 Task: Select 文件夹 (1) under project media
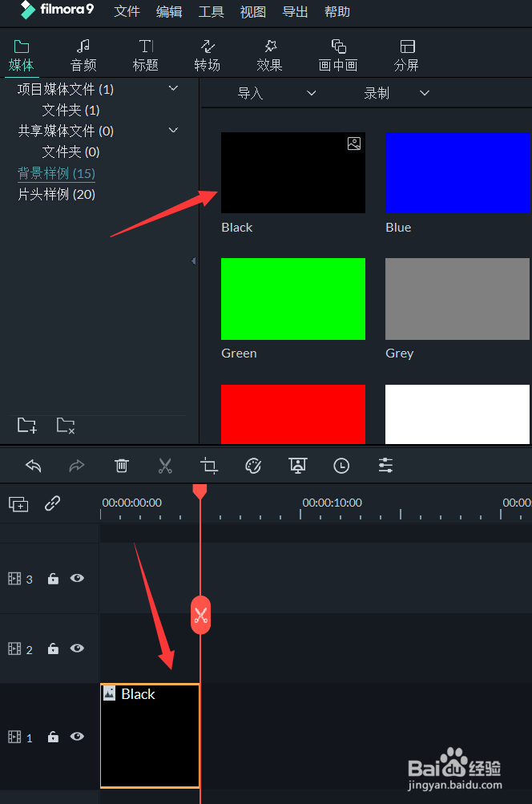[71, 110]
